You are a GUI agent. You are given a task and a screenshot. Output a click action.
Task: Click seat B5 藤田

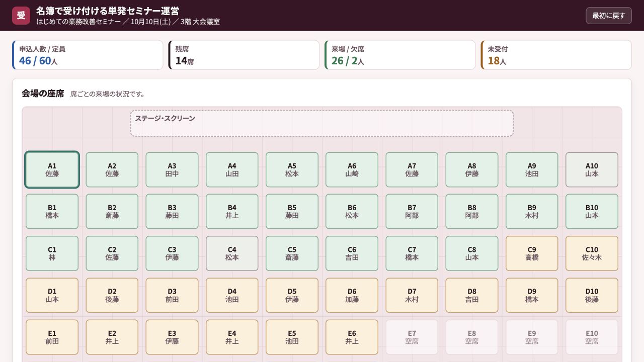(x=292, y=212)
